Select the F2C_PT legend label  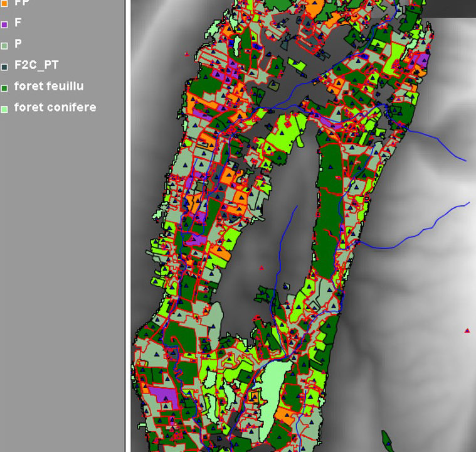(x=36, y=65)
